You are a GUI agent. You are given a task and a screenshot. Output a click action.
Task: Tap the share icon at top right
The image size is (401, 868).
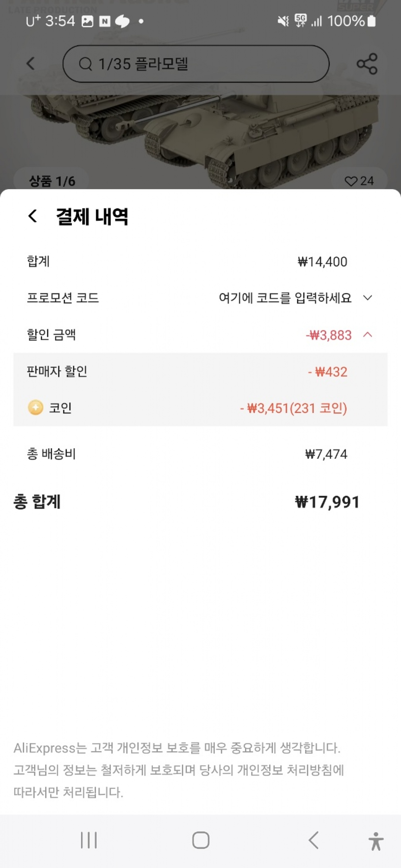(367, 64)
